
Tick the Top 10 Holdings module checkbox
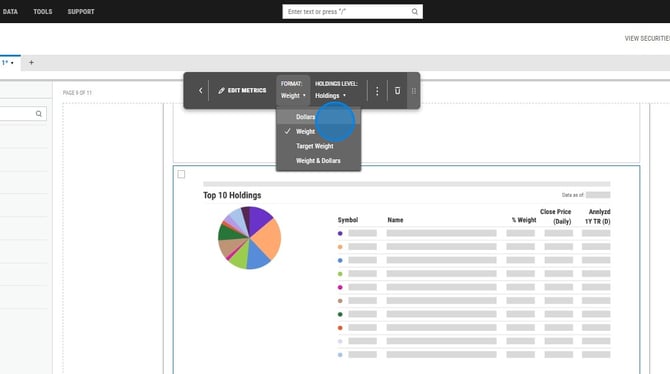click(181, 174)
